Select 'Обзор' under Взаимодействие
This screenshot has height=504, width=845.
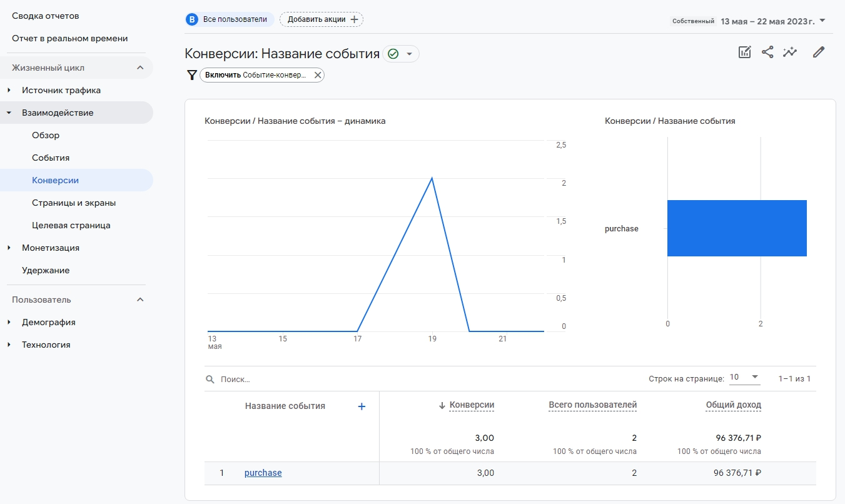46,135
